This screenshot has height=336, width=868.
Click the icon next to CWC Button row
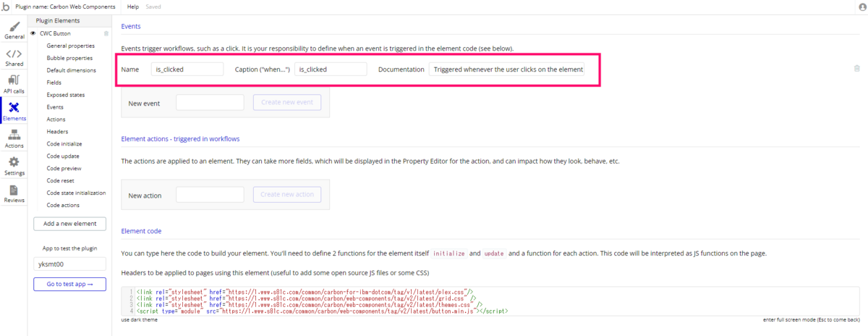coord(106,33)
